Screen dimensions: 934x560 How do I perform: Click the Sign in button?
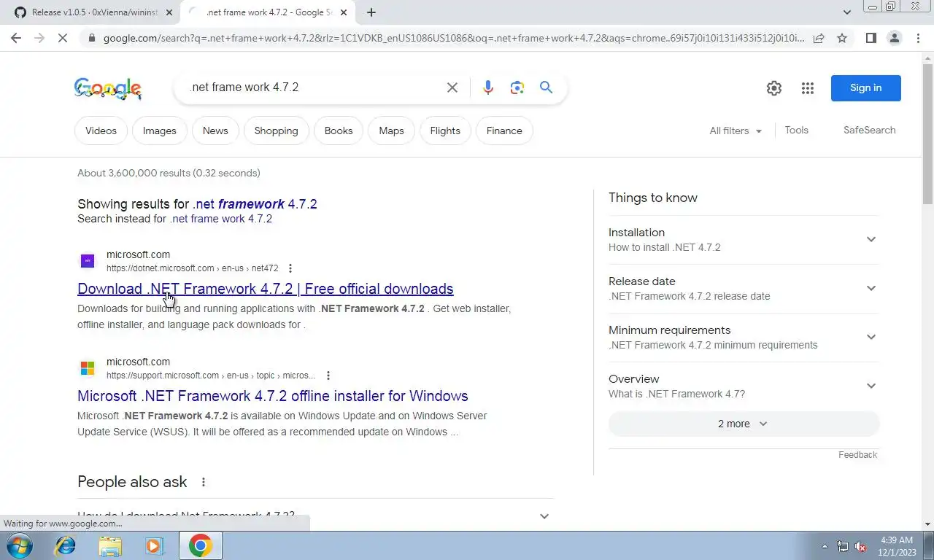coord(865,88)
